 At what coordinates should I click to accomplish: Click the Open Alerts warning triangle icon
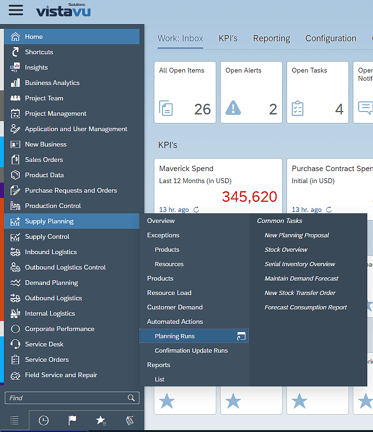233,108
